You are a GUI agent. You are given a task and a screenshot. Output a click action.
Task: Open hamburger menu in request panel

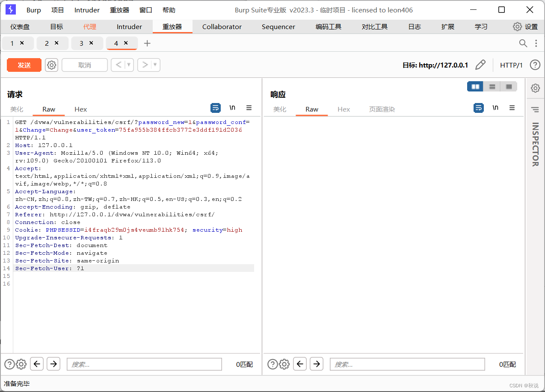coord(249,108)
